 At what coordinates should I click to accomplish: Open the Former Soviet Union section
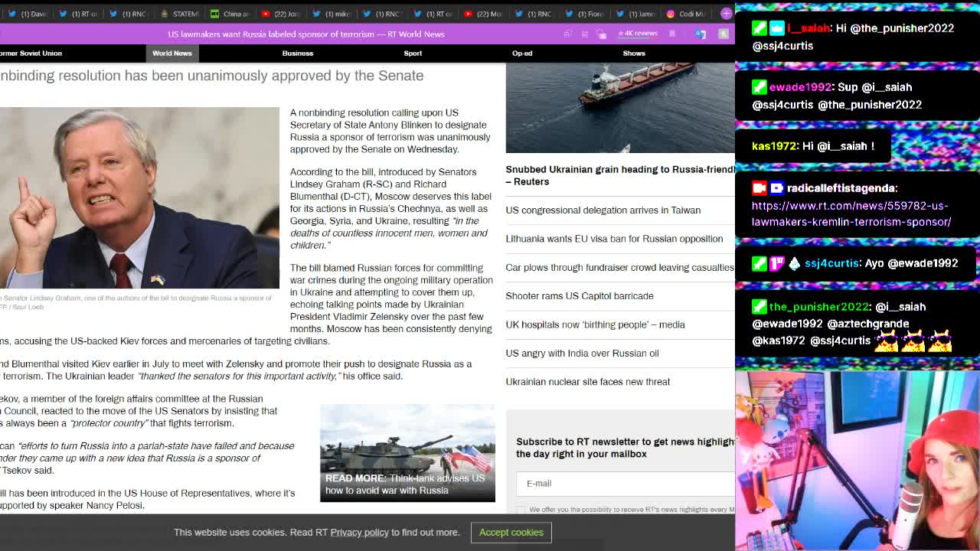31,53
